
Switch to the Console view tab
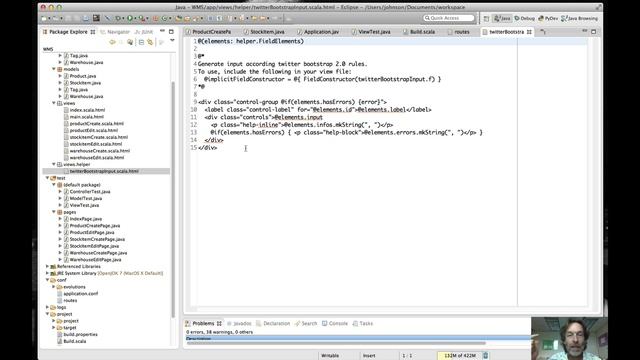[335, 323]
